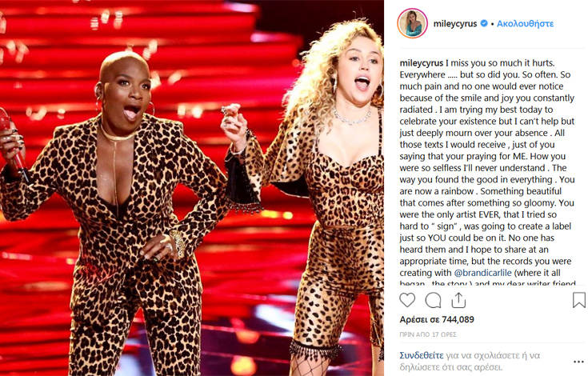Click the red microphone in the photo
588x376 pixels.
pyautogui.click(x=12, y=144)
